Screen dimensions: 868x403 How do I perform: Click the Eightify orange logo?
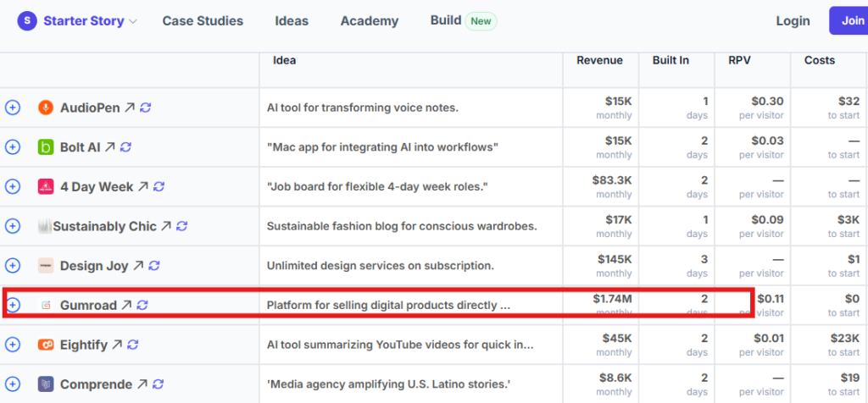point(46,345)
